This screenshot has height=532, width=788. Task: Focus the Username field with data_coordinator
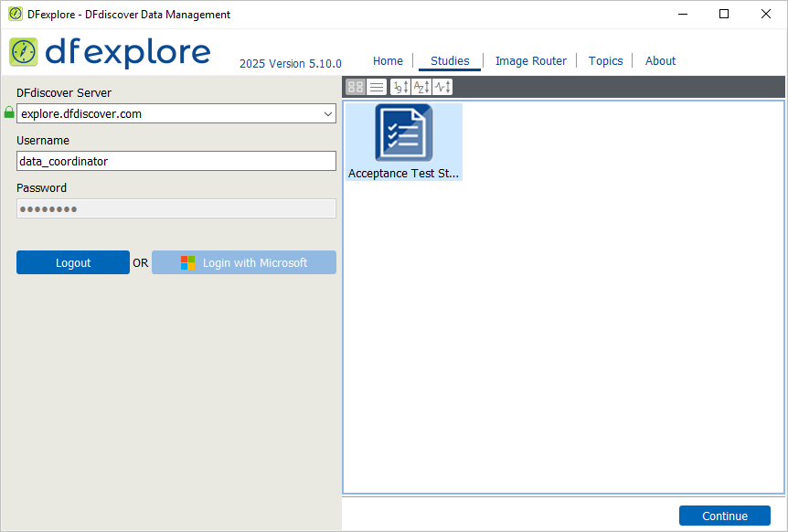(x=176, y=161)
